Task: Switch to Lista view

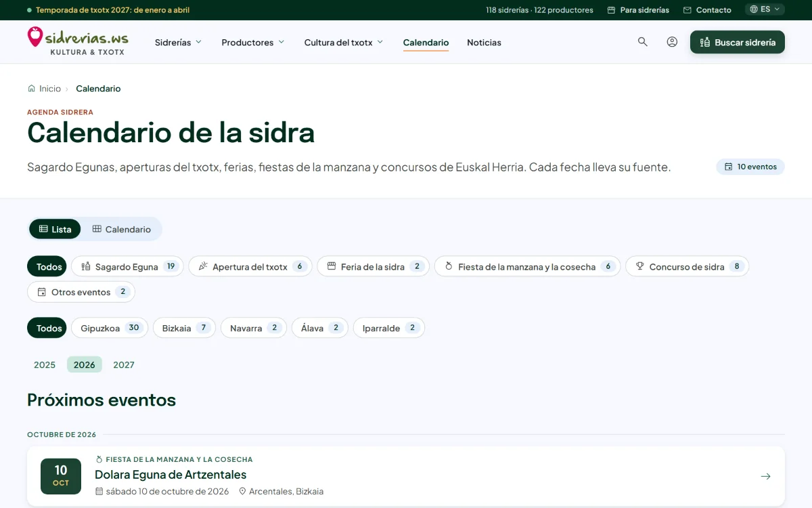Action: 55,229
